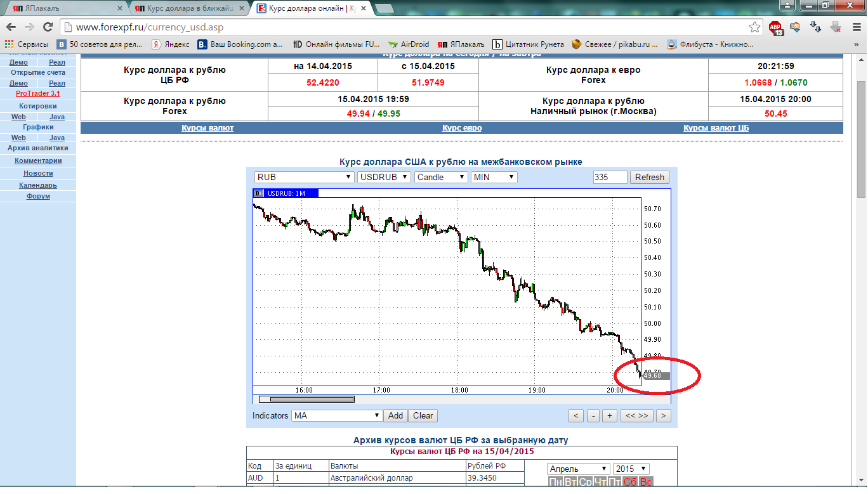Open a new tab with the new-tab button

tap(384, 8)
